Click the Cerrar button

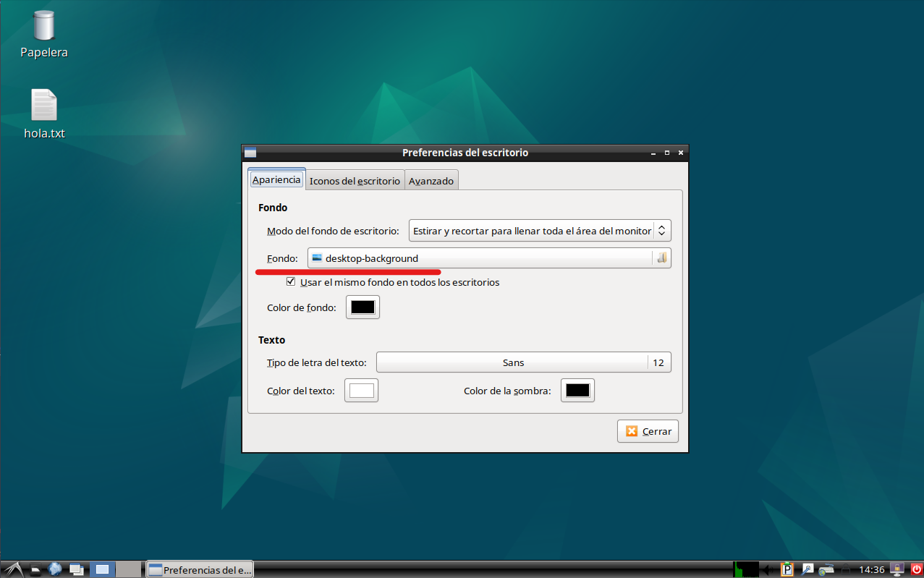click(648, 431)
